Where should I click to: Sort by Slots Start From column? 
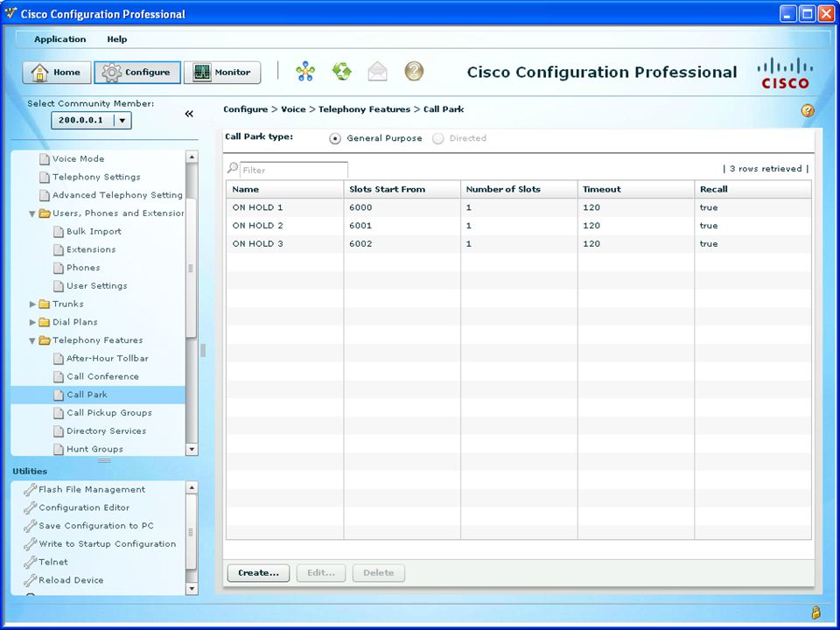coord(402,190)
